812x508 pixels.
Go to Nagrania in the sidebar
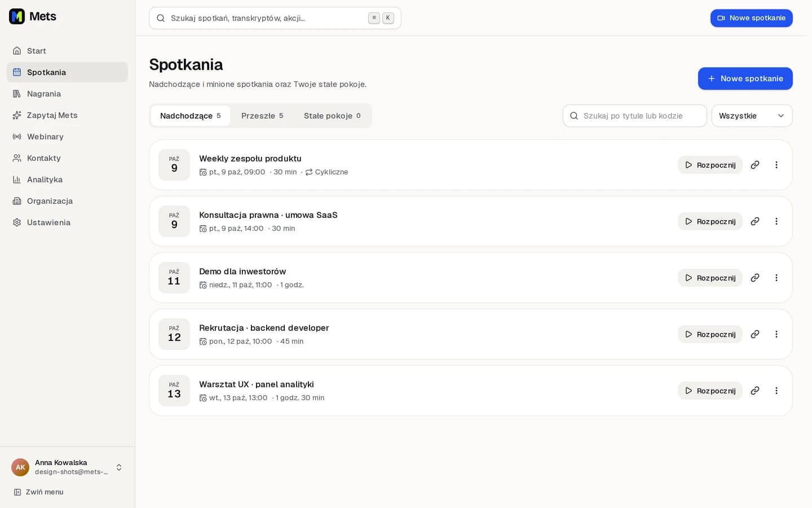[67, 94]
